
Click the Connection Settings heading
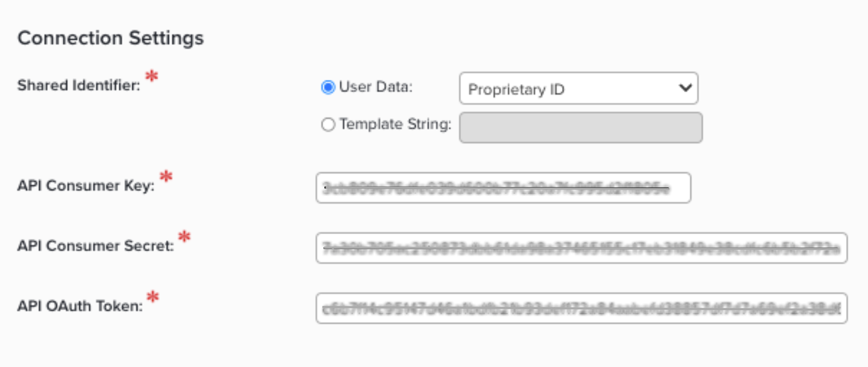(x=110, y=38)
